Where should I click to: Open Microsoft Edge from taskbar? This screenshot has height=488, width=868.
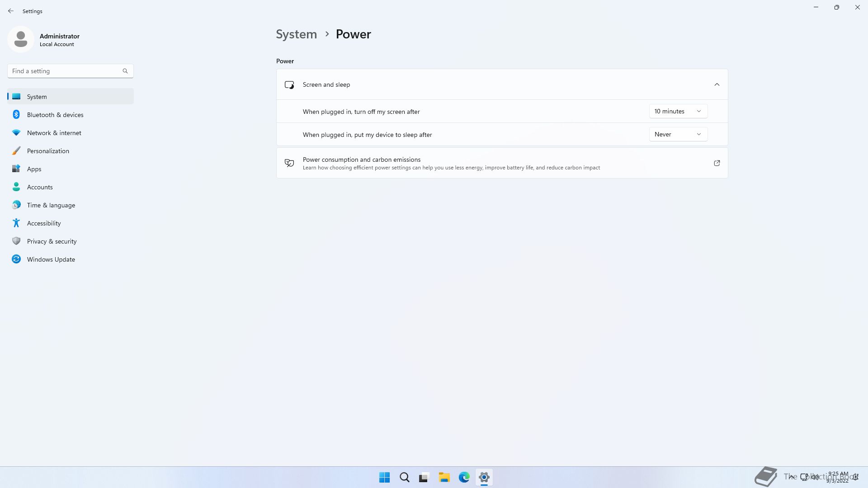point(464,477)
